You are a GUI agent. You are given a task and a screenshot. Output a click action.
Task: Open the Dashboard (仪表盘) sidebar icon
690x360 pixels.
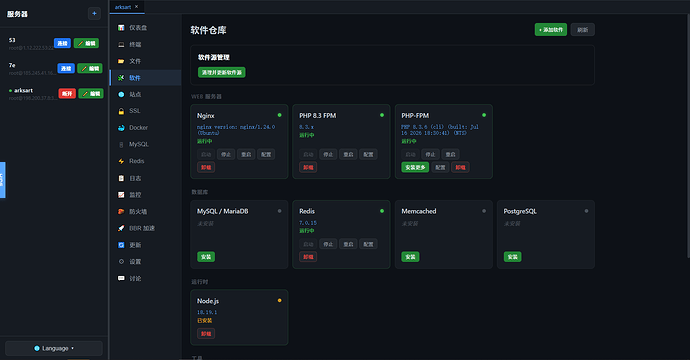(x=121, y=28)
